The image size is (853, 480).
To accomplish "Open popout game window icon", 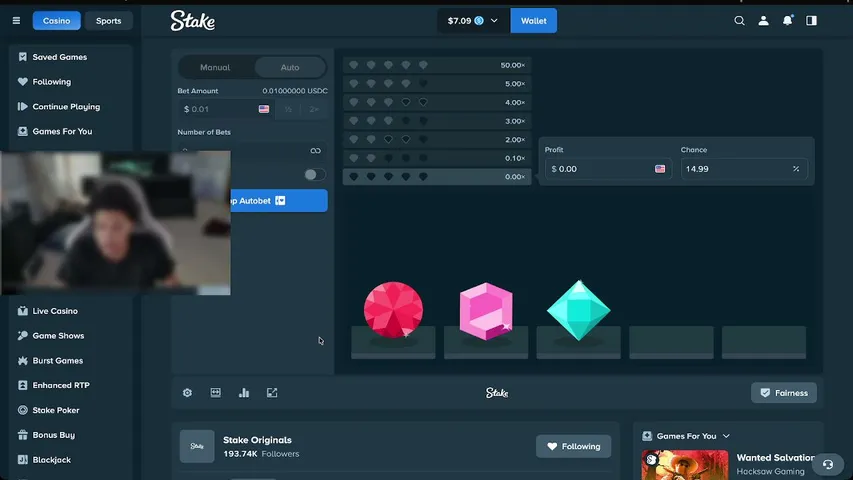I will click(272, 393).
